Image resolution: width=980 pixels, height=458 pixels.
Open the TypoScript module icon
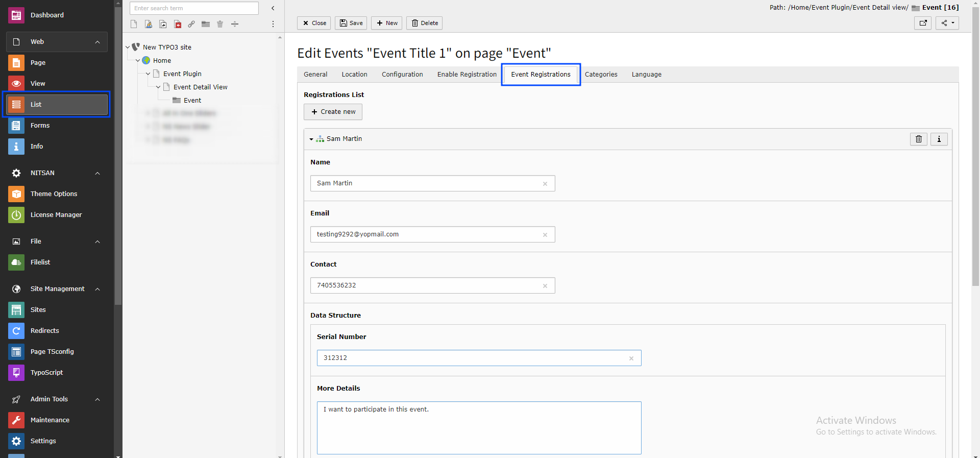pos(16,373)
